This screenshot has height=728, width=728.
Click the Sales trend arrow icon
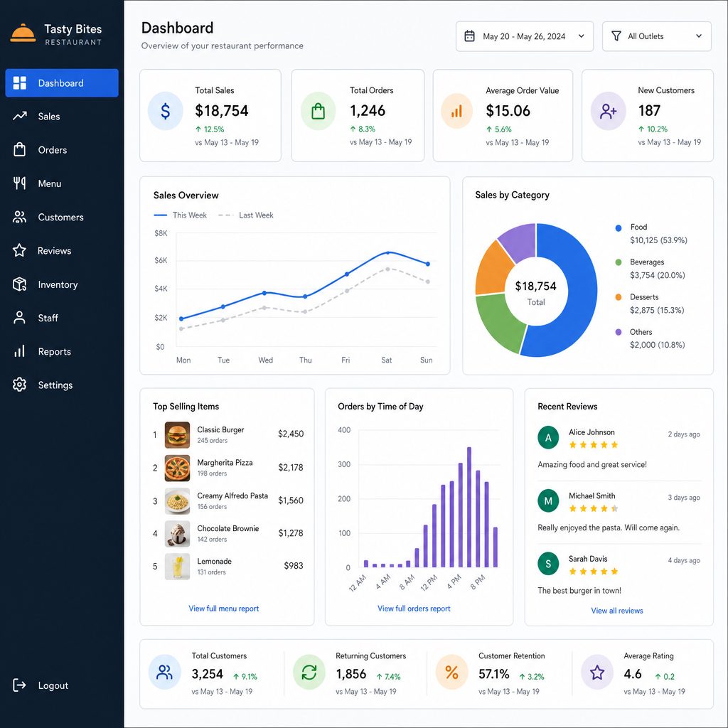pos(19,116)
